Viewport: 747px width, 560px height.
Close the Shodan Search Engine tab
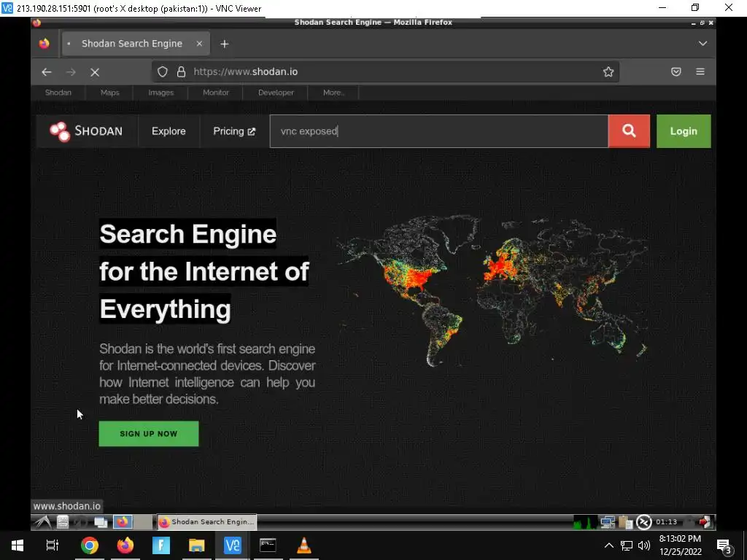pos(199,43)
